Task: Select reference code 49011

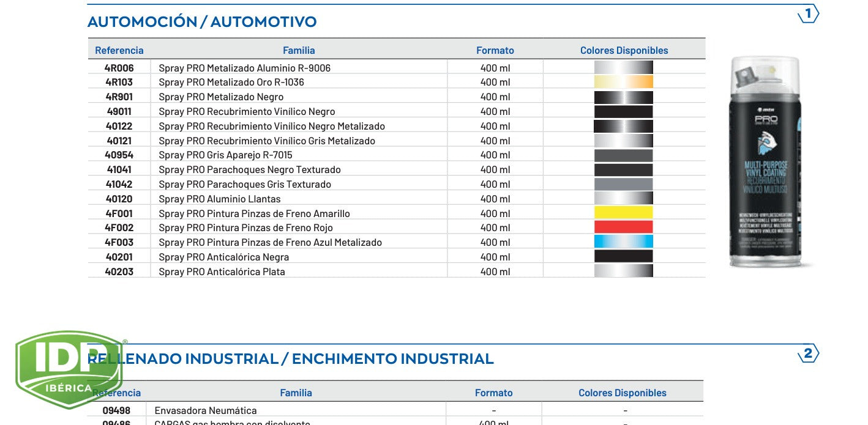Action: point(119,111)
